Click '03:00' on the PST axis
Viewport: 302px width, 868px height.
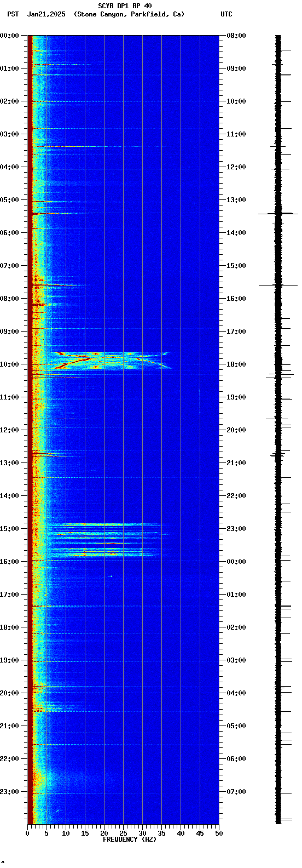(9, 134)
